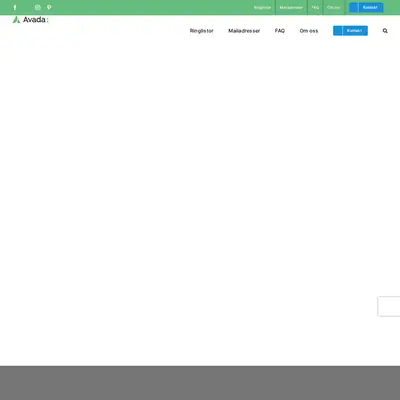Click the reCAPTCHA badge at right edge

point(389,306)
